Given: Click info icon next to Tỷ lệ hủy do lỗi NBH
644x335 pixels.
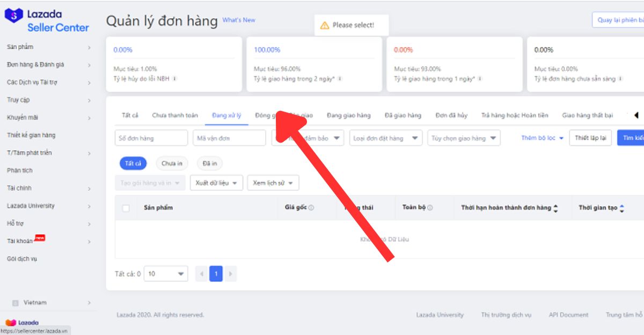Looking at the screenshot, I should tap(174, 79).
